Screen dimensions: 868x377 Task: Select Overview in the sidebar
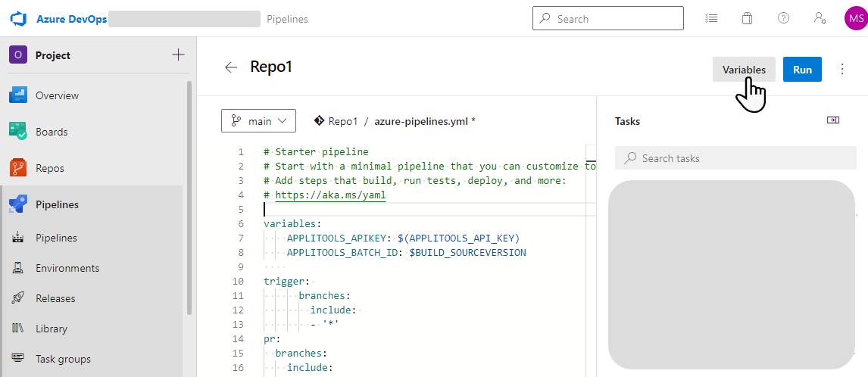pyautogui.click(x=57, y=95)
